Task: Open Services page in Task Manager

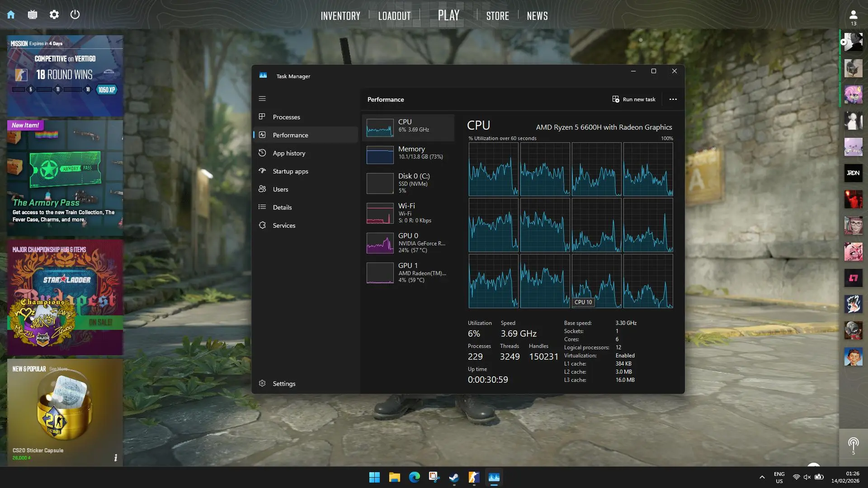Action: click(306, 225)
